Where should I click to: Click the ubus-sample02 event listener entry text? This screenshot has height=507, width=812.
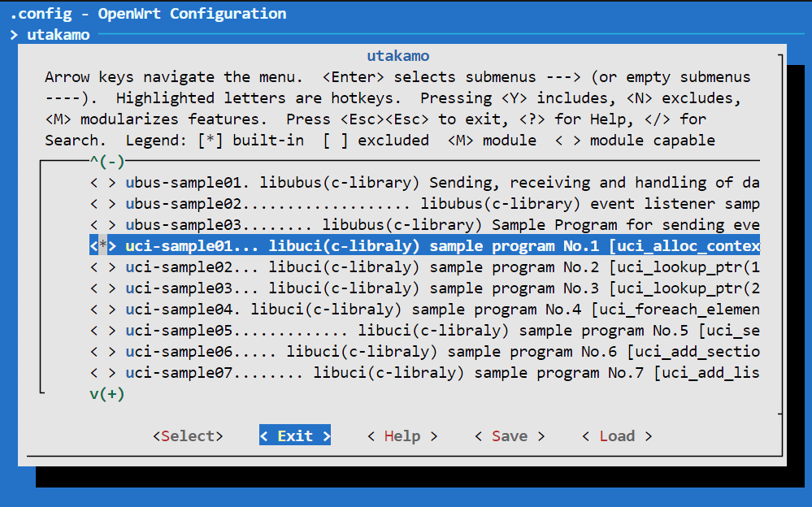(x=443, y=204)
